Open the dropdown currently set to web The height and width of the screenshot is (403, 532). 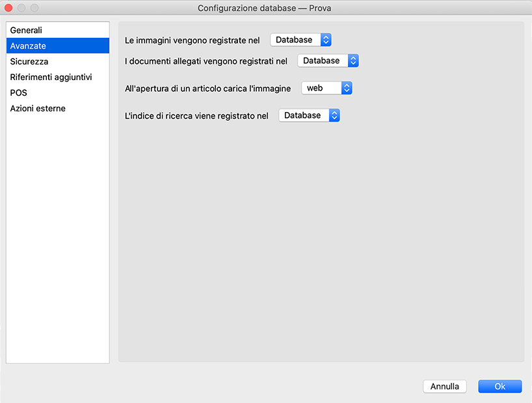[326, 89]
